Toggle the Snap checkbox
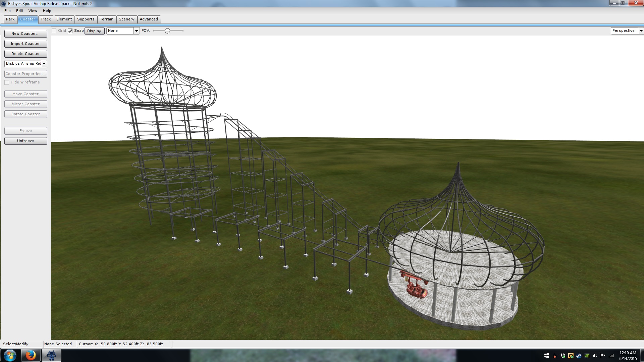This screenshot has width=644, height=362. pyautogui.click(x=70, y=31)
